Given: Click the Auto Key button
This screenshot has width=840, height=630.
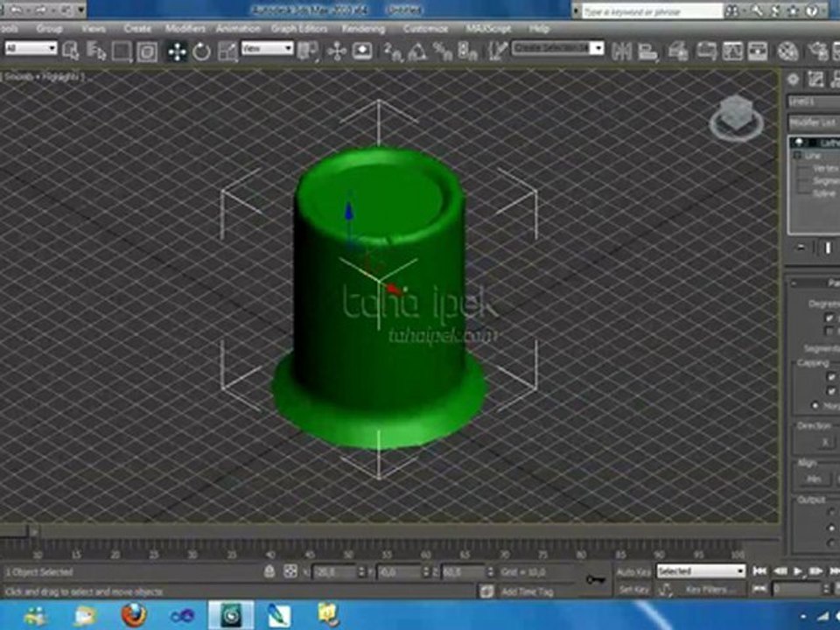Looking at the screenshot, I should tap(633, 572).
